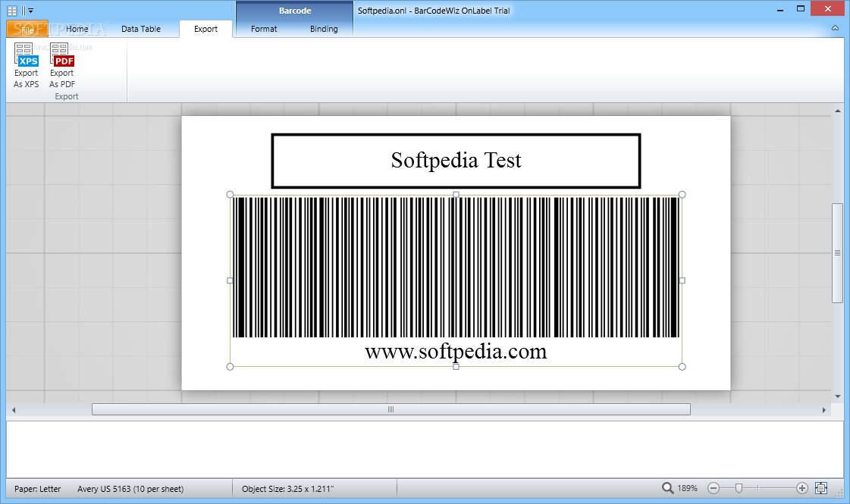Click the right-middle barcode resize handle

pos(682,280)
